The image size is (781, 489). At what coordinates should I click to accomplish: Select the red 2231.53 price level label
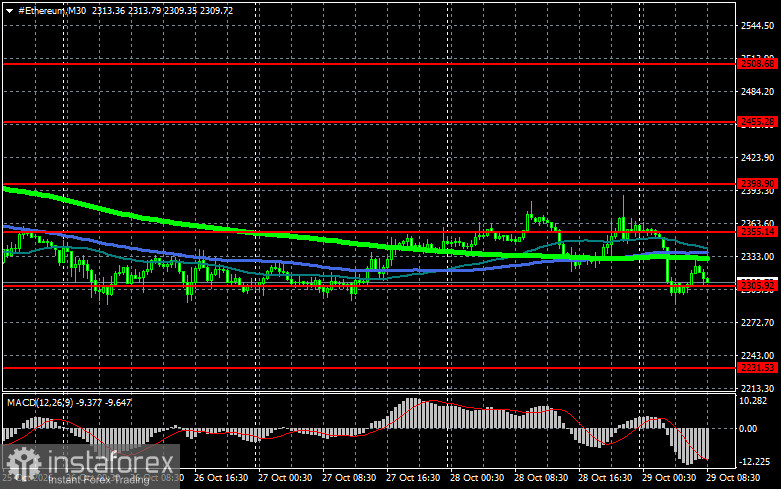pyautogui.click(x=758, y=367)
